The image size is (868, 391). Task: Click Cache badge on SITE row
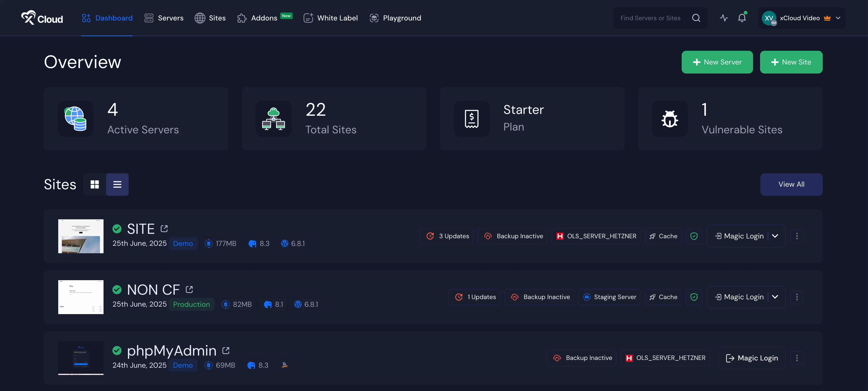pos(663,236)
